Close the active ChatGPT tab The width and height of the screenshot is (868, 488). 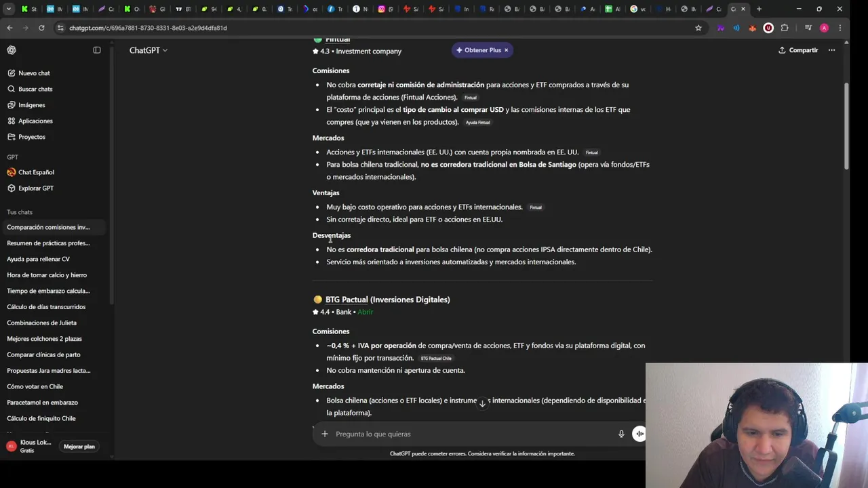coord(743,9)
